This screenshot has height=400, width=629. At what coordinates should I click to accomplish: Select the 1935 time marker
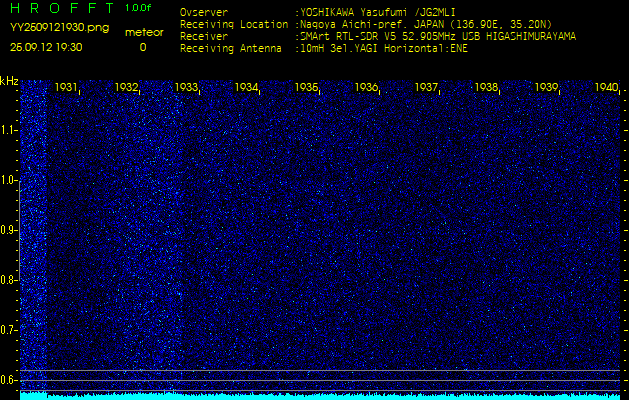(307, 88)
